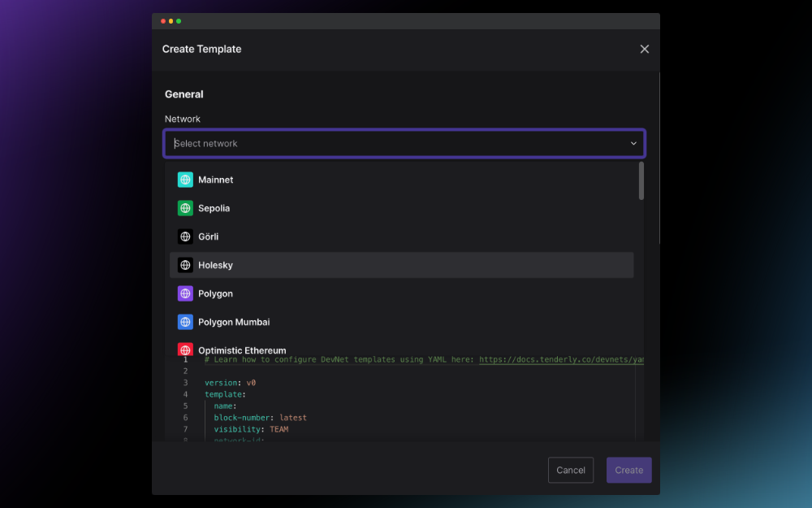Choose Sepolia network option
Screen dimensions: 812x508
(x=401, y=208)
